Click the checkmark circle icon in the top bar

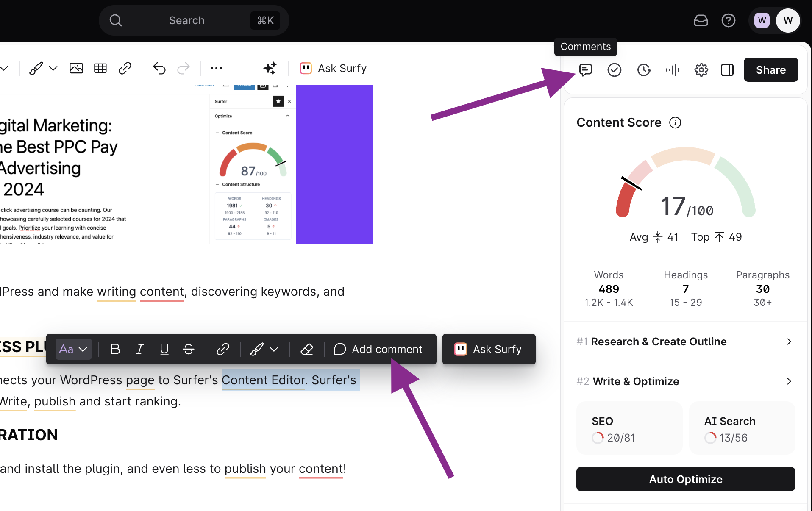click(614, 70)
